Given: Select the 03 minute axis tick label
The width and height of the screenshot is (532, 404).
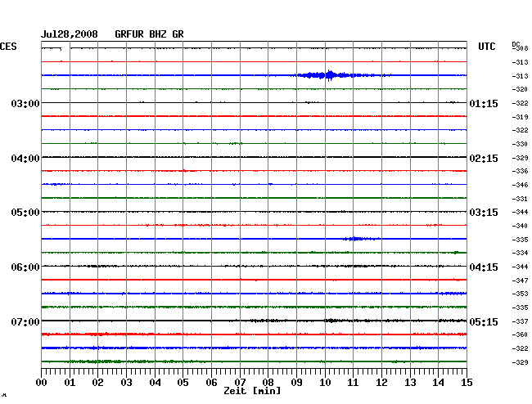Looking at the screenshot, I should coord(126,382).
